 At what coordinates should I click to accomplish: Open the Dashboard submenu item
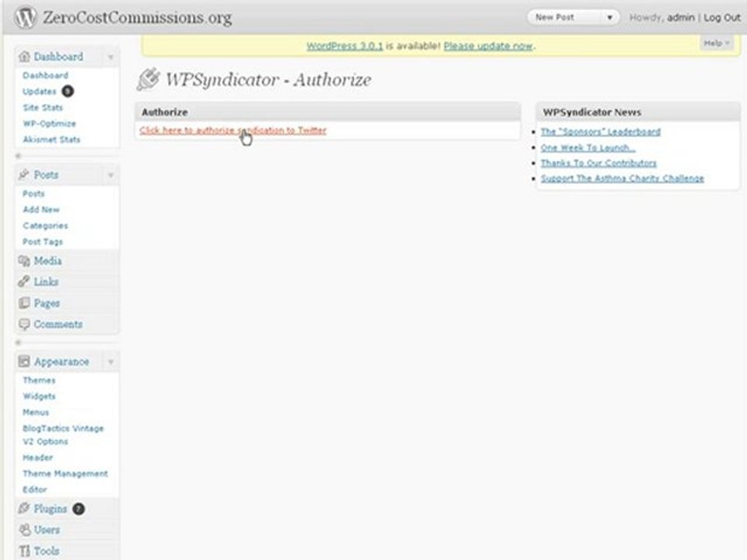point(45,75)
